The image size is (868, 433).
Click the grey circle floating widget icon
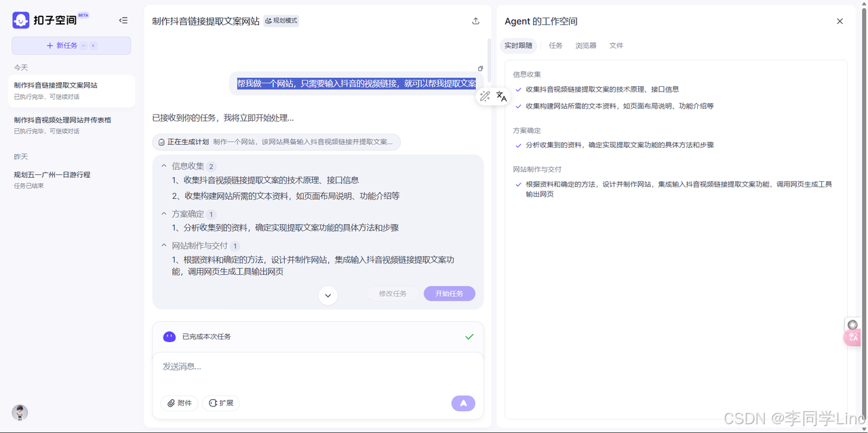click(852, 324)
